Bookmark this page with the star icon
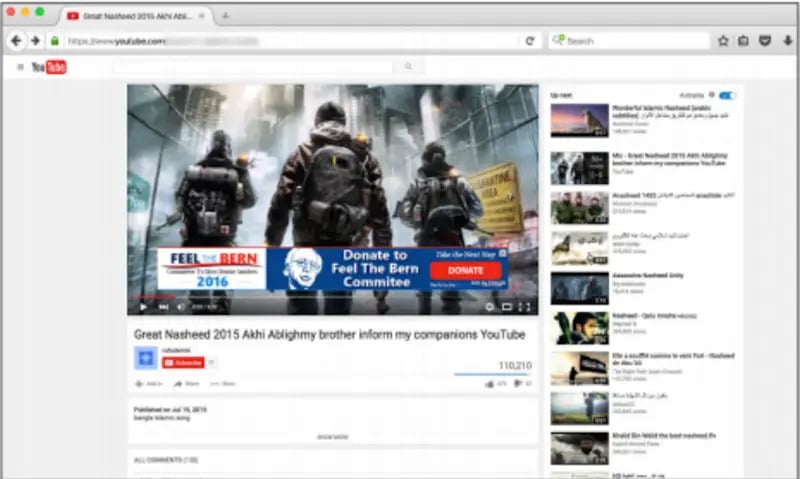The image size is (800, 479). 723,41
